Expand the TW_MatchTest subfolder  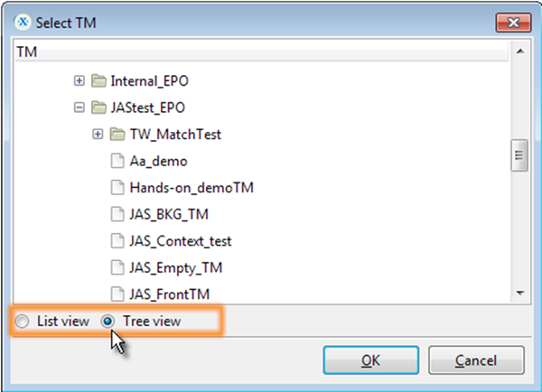(x=98, y=135)
